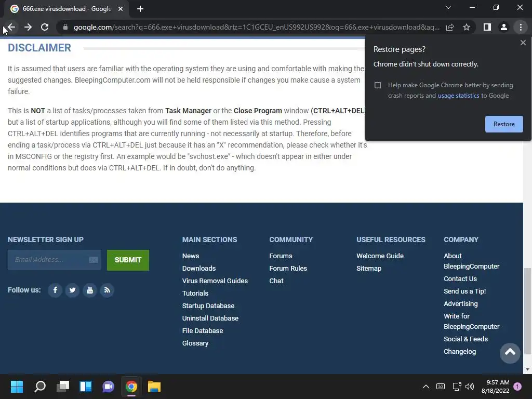The image size is (532, 399).
Task: Go to the News section
Action: point(190,256)
